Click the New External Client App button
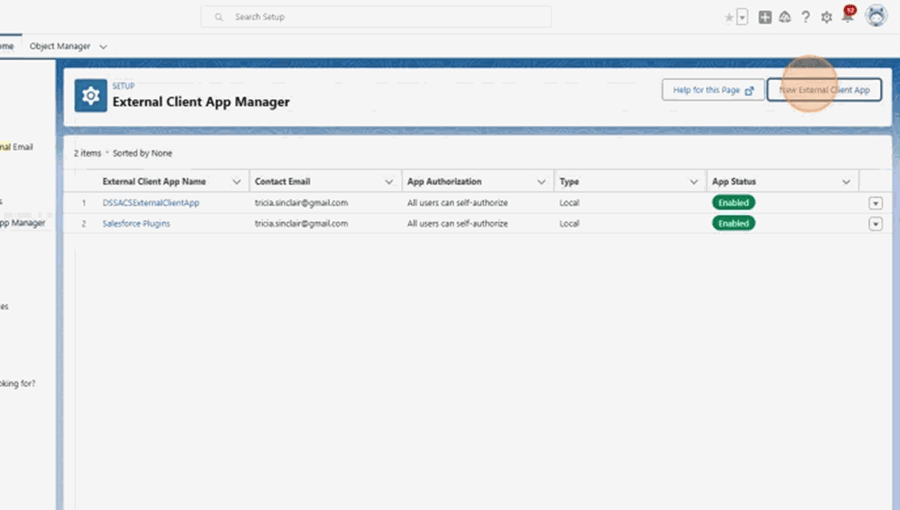Screen dimensions: 900x510 [824, 90]
